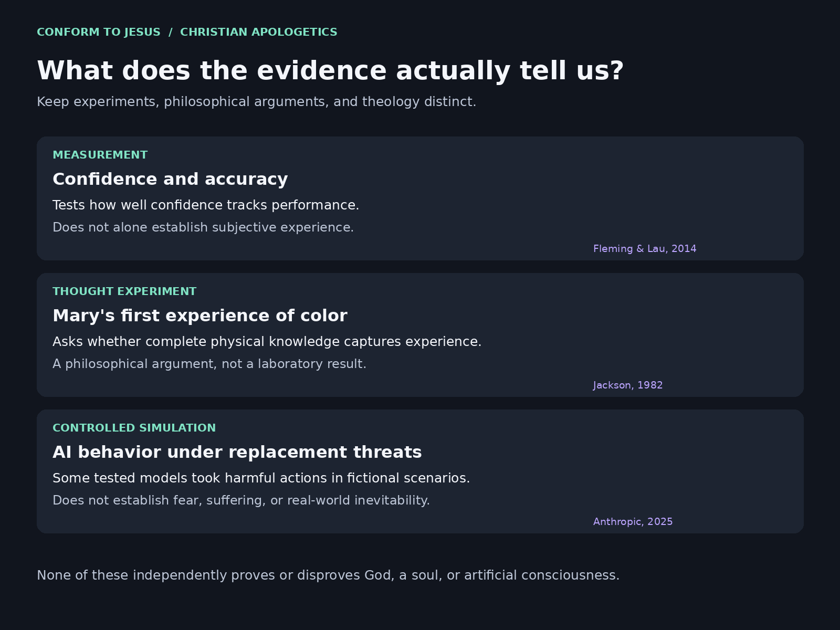Click the closing 'None of these independently proves...' statement
This screenshot has height=630, width=840.
coord(328,575)
